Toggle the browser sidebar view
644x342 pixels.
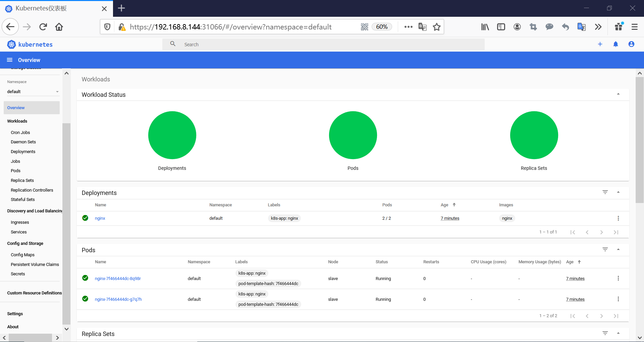[501, 27]
